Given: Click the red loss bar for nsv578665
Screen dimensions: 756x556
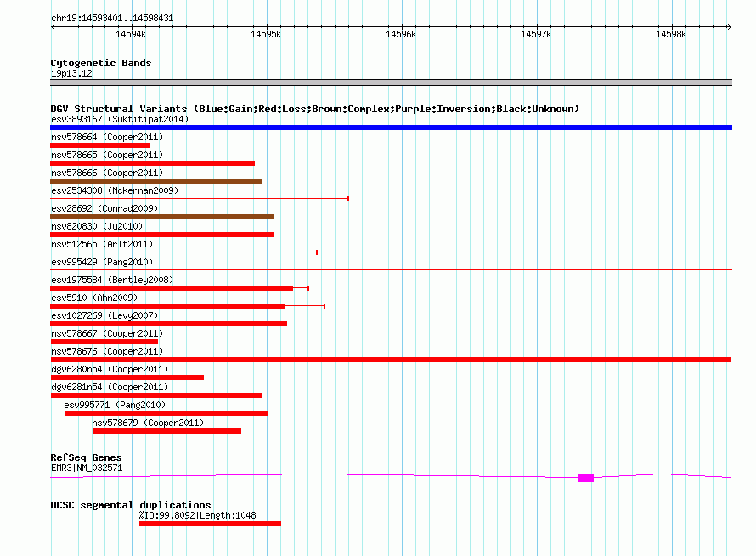Looking at the screenshot, I should pos(152,163).
